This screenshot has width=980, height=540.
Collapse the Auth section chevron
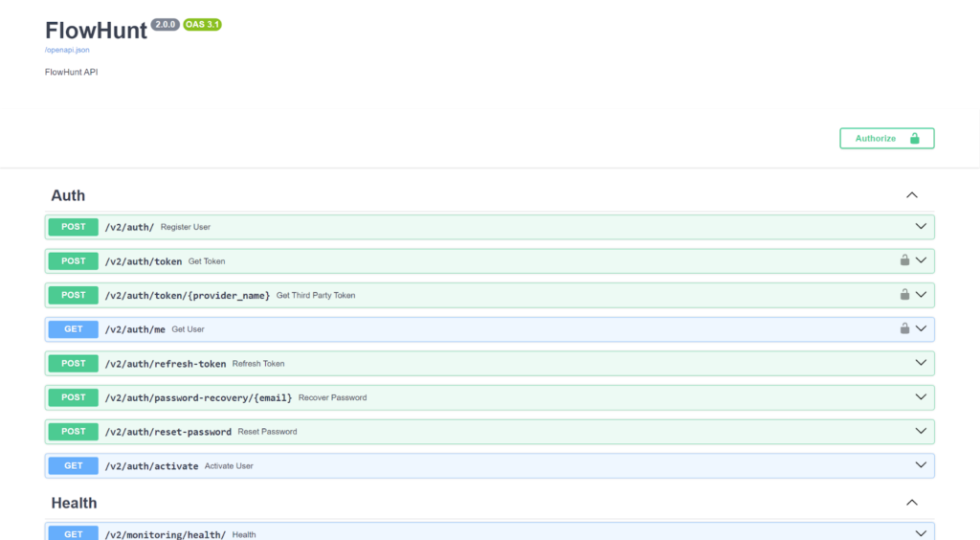coord(912,195)
